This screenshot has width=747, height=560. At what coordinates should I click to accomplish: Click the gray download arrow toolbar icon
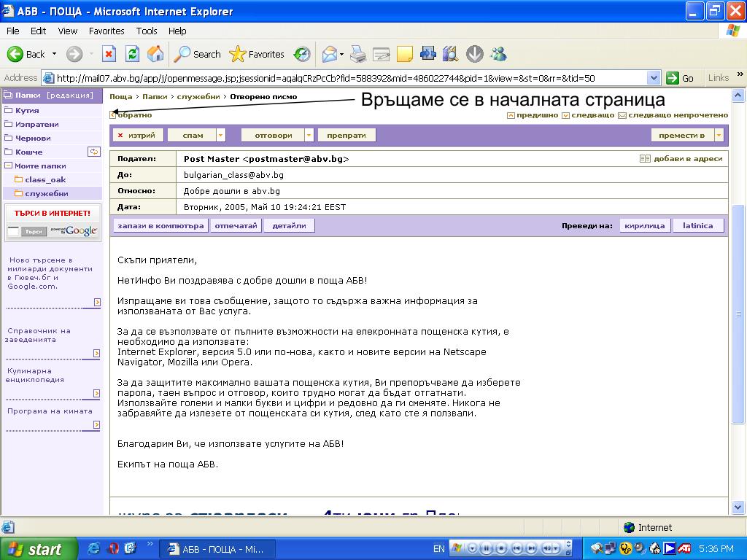pos(474,54)
